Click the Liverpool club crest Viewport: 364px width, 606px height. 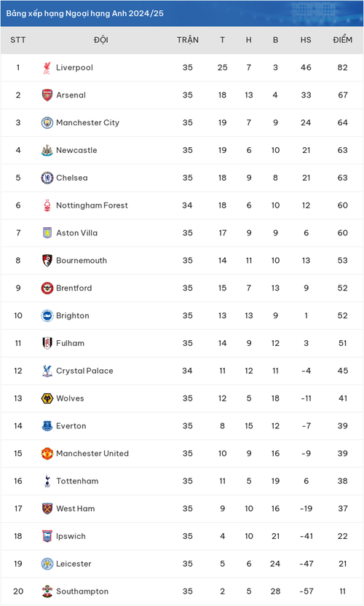pos(47,68)
